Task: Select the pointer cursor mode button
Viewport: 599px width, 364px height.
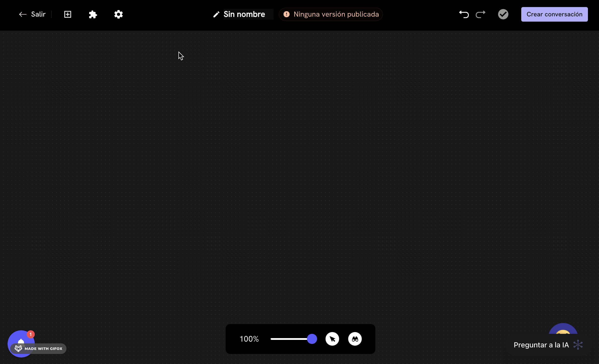Action: pyautogui.click(x=332, y=339)
